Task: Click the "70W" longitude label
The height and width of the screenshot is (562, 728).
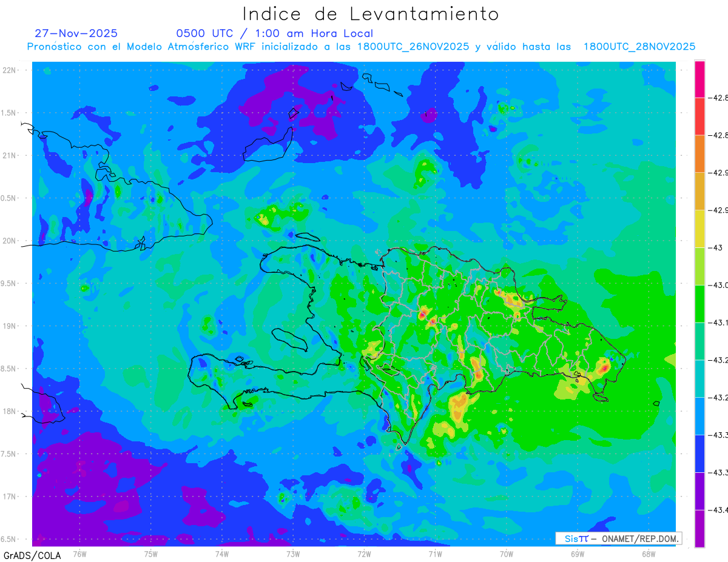Action: coord(507,554)
